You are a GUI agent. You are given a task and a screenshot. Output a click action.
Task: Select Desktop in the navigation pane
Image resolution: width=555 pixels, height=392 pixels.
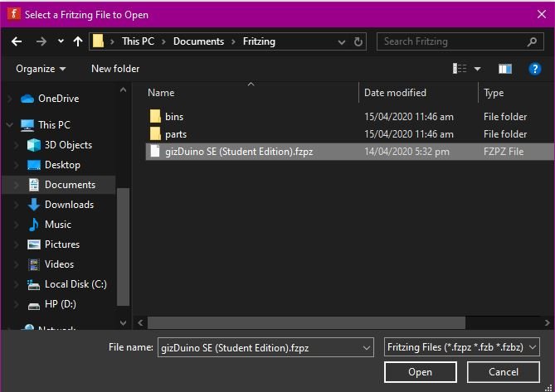[x=62, y=165]
